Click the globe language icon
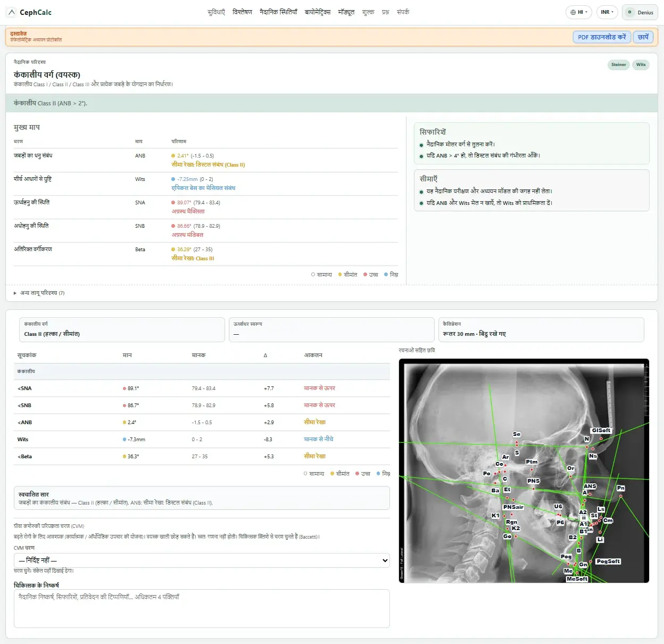 pyautogui.click(x=573, y=12)
